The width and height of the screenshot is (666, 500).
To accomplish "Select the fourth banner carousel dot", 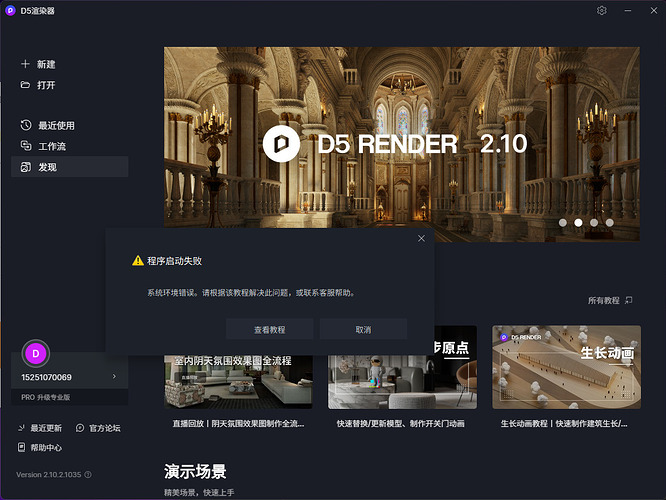I will click(x=610, y=222).
